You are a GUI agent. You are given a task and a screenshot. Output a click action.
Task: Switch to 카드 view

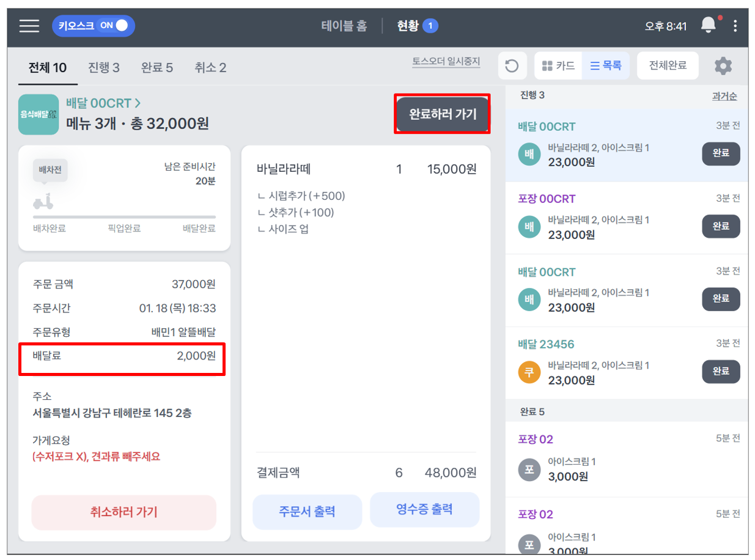(558, 65)
